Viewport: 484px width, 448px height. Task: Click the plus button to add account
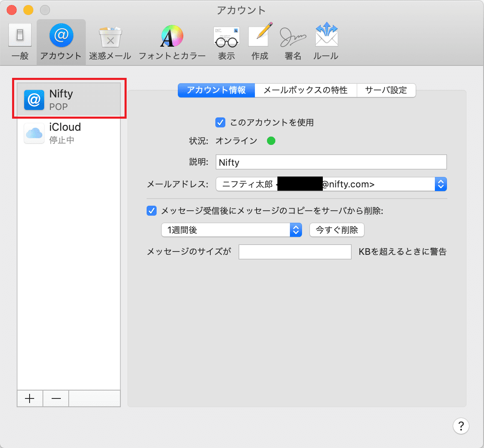30,398
